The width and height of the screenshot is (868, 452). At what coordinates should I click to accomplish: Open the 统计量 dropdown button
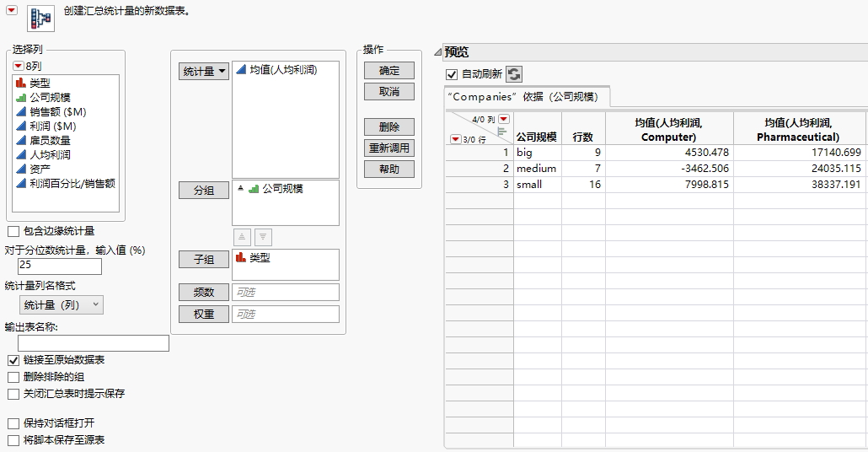(204, 72)
